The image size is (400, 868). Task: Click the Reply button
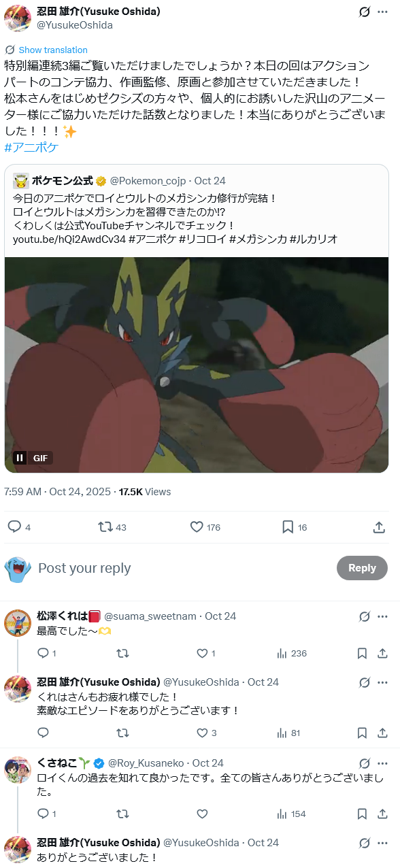click(x=362, y=568)
